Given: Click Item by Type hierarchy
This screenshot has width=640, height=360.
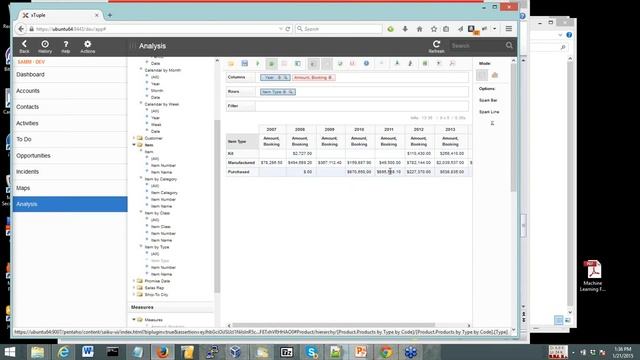Looking at the screenshot, I should [157, 247].
